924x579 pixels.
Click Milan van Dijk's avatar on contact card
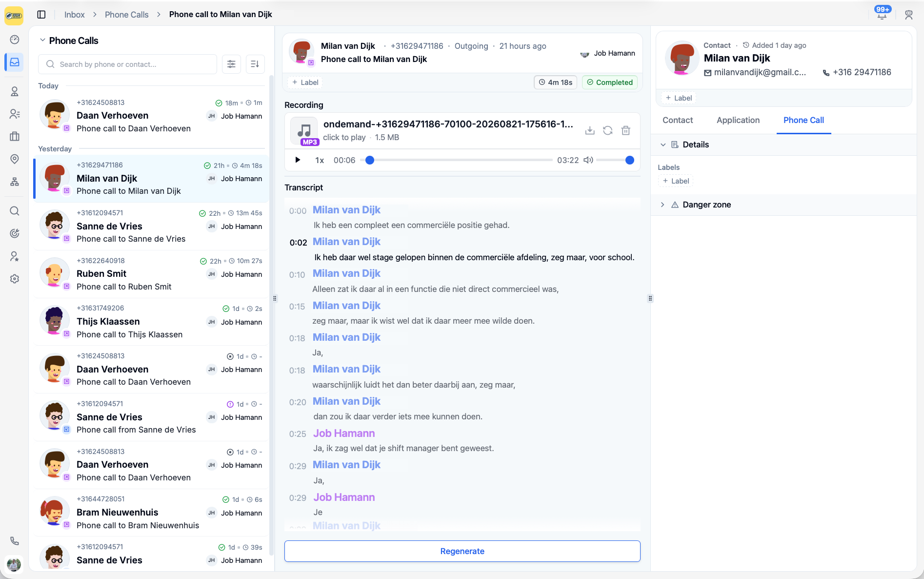(682, 59)
